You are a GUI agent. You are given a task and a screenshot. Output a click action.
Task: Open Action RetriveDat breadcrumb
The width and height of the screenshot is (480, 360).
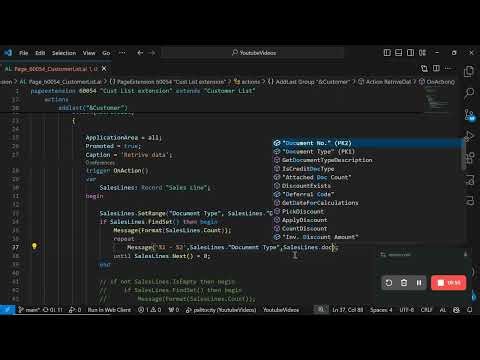[385, 82]
